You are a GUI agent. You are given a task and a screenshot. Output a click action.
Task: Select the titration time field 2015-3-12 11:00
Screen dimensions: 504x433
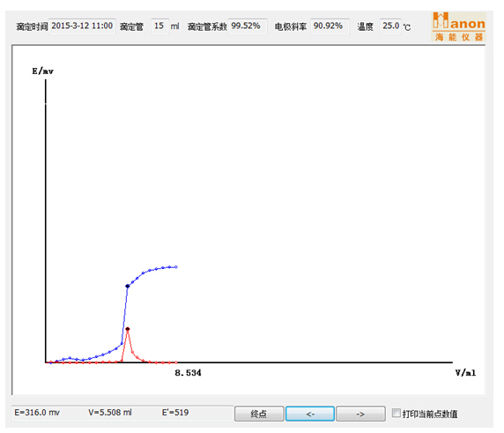[x=82, y=26]
